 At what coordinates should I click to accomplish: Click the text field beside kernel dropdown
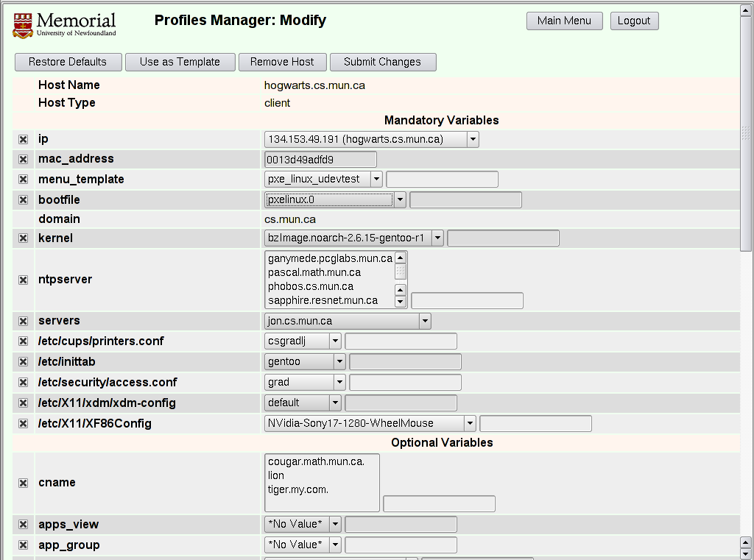coord(504,238)
